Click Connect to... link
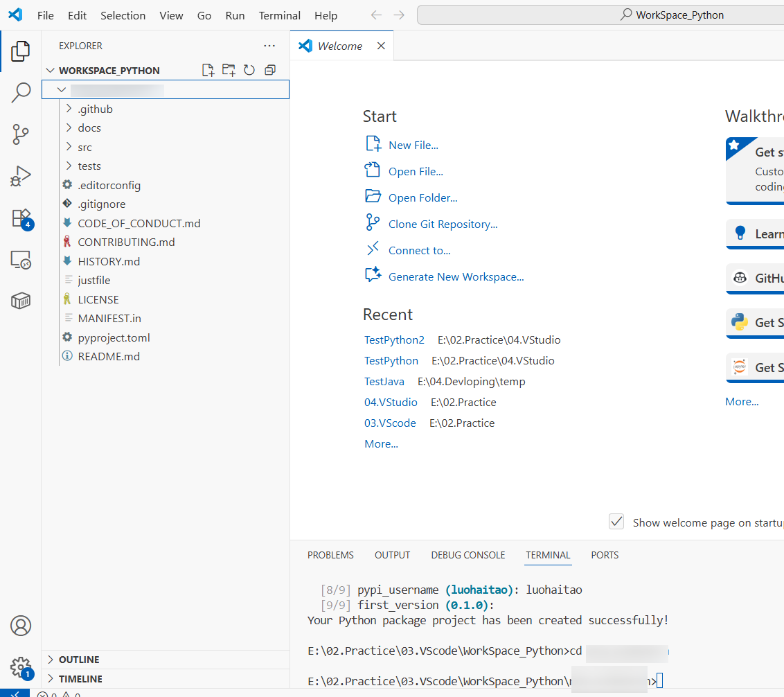The width and height of the screenshot is (784, 697). (419, 250)
